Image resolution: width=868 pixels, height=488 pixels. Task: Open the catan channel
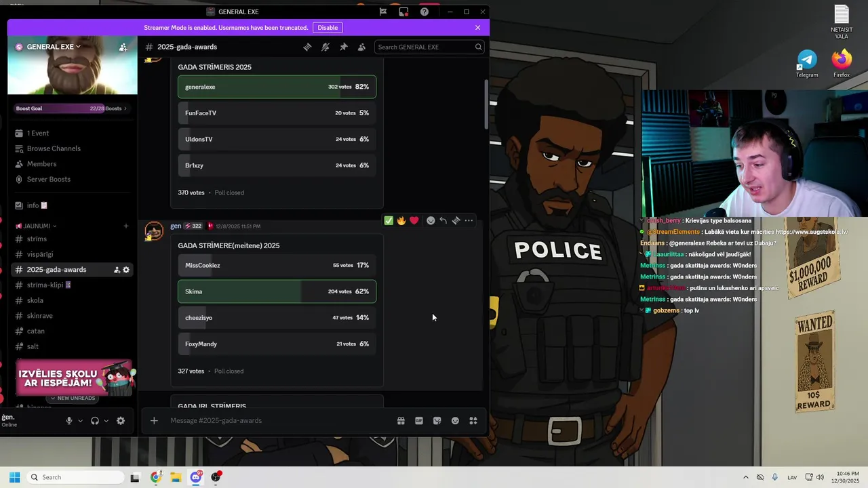tap(72, 331)
